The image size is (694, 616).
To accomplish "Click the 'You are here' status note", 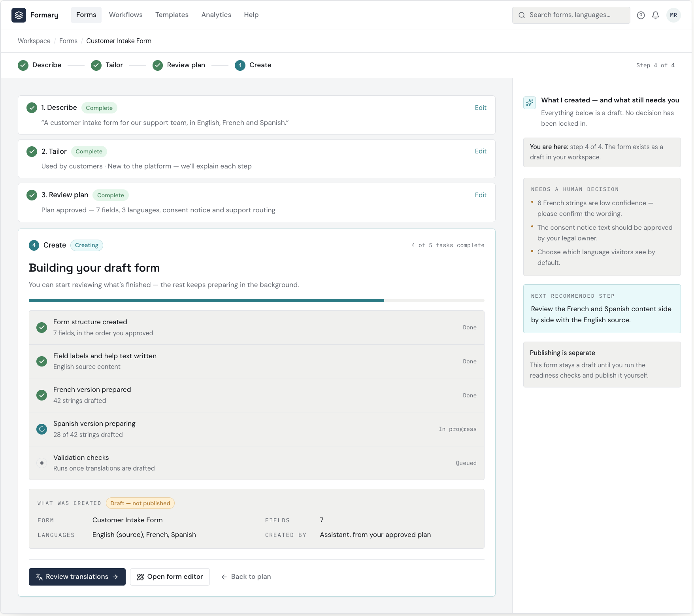I will [602, 152].
